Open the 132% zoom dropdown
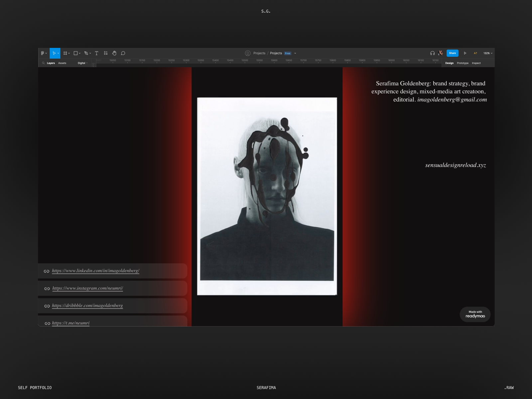This screenshot has height=399, width=532. [488, 53]
